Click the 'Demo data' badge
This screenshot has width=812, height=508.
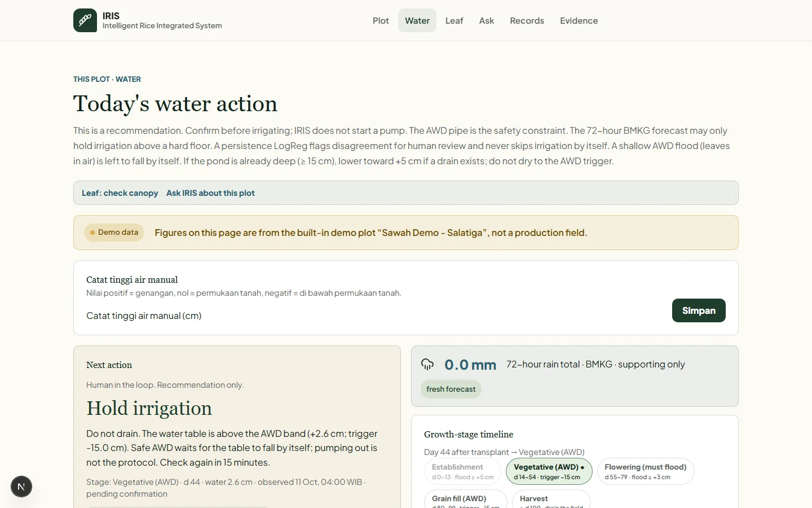coord(114,233)
